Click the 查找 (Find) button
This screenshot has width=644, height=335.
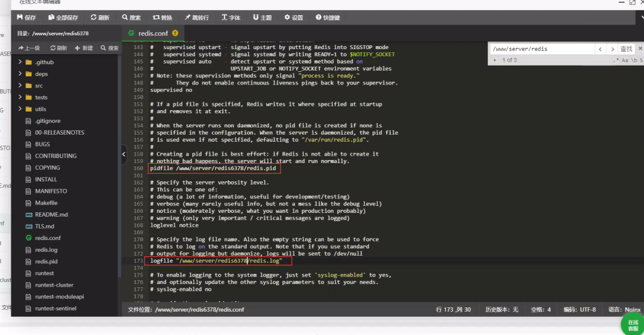[x=626, y=48]
